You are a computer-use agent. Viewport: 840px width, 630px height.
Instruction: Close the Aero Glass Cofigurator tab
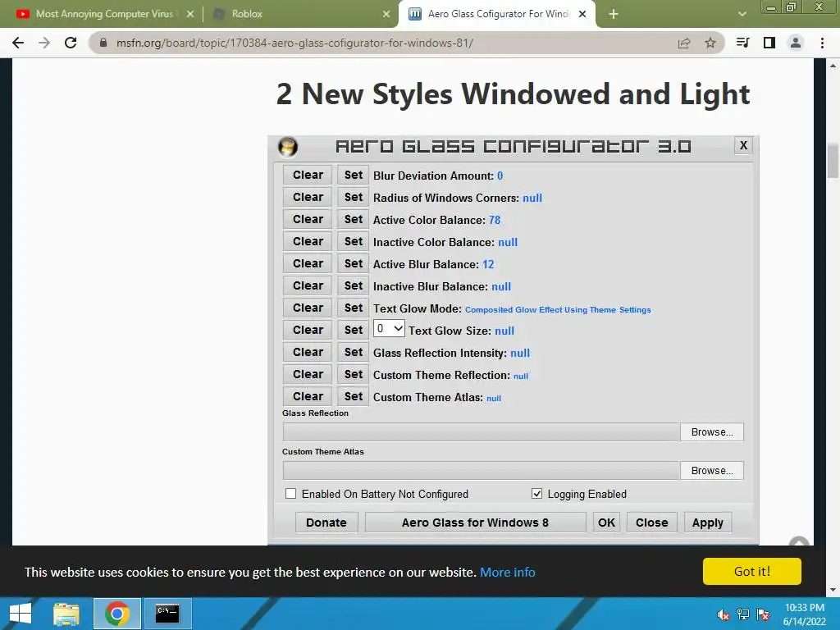582,14
